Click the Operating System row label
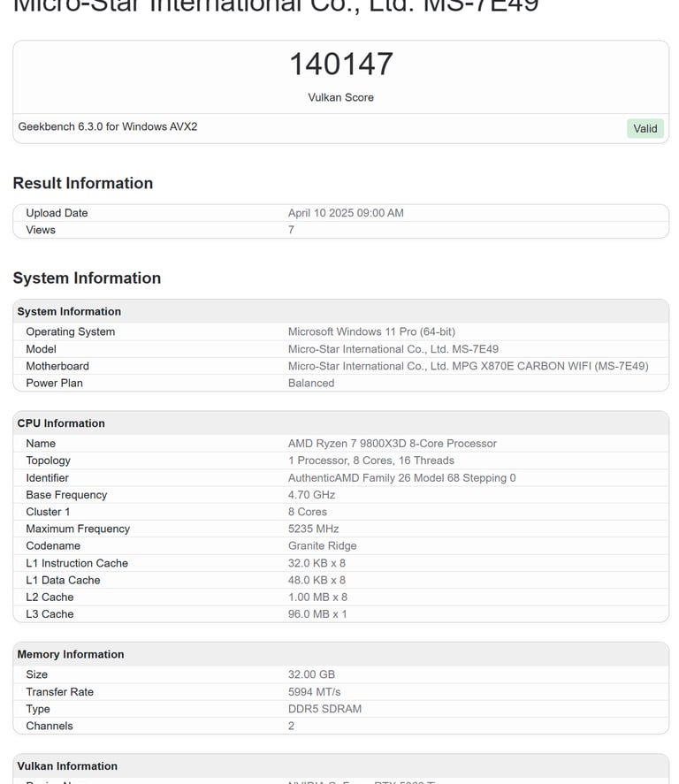The height and width of the screenshot is (784, 679). pos(71,332)
